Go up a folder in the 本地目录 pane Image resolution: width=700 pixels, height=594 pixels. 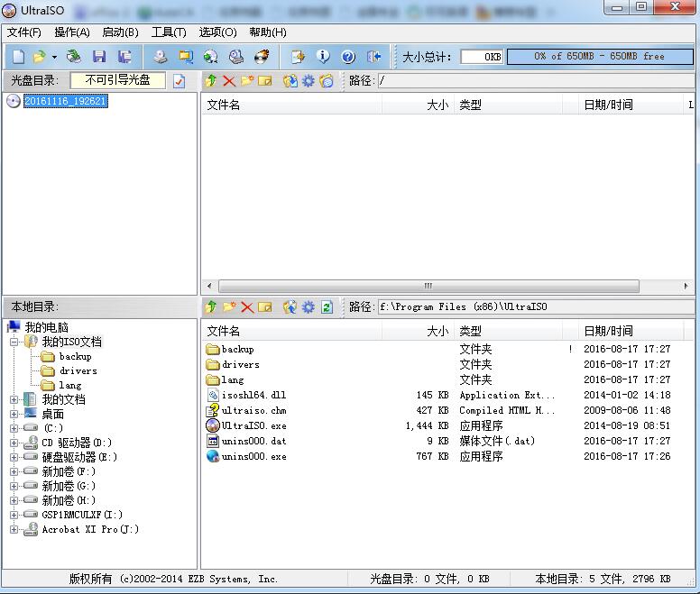tap(211, 306)
